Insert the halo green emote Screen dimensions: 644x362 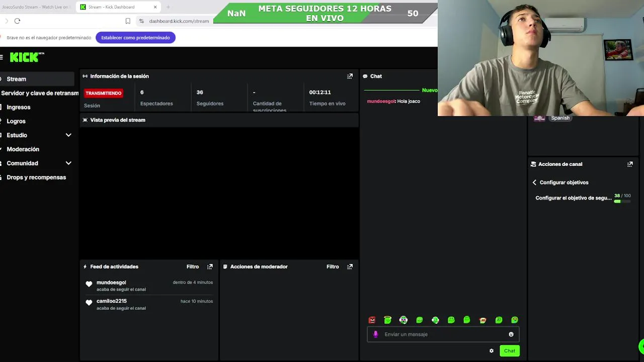[x=387, y=320]
